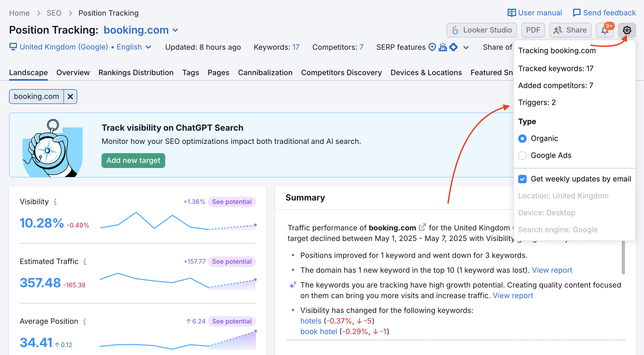Open the User manual book icon

512,13
